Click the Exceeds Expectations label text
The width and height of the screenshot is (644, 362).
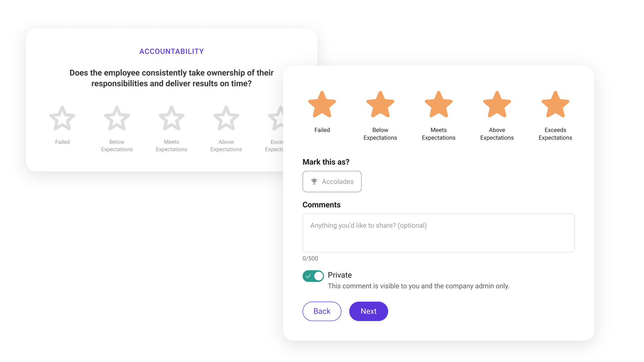point(555,134)
